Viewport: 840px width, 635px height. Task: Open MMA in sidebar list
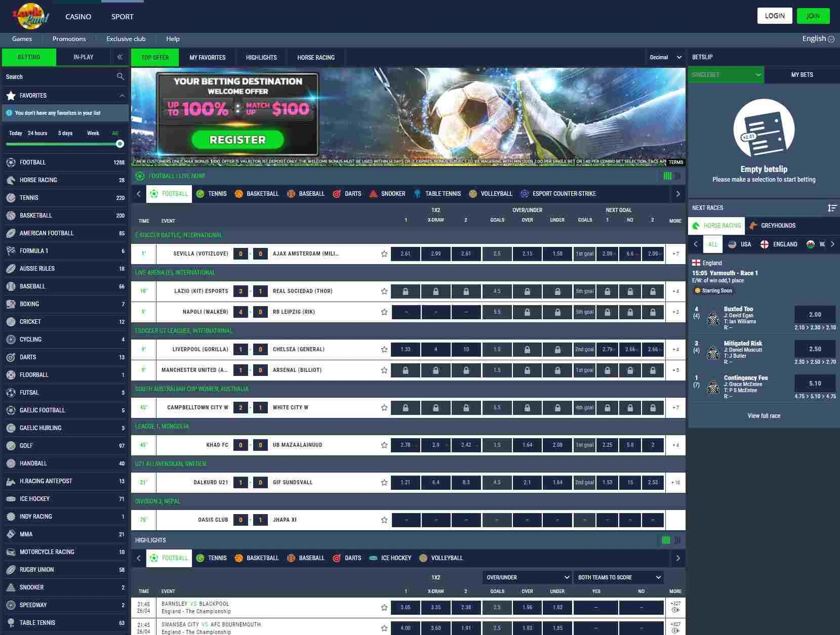click(x=65, y=534)
